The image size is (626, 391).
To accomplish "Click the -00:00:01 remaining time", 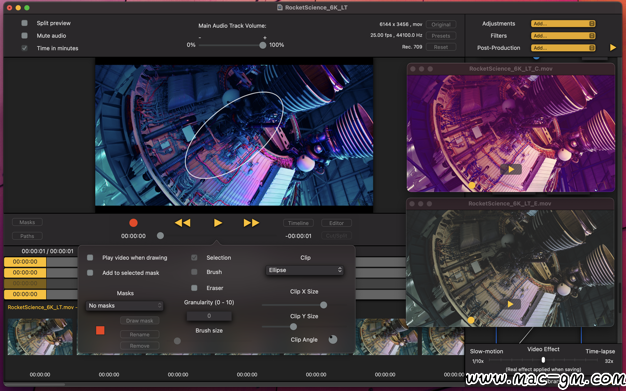I will pos(299,236).
